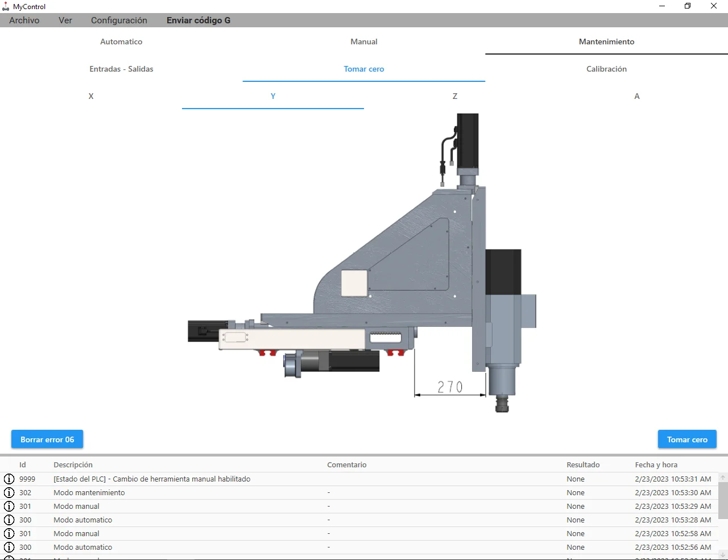Click the log scrollbar up arrow

pos(723,478)
